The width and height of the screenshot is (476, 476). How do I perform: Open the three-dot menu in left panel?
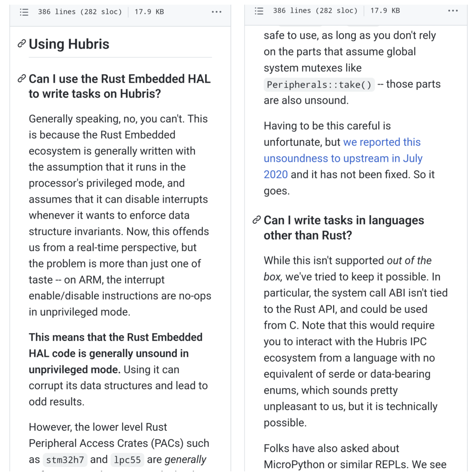[216, 12]
